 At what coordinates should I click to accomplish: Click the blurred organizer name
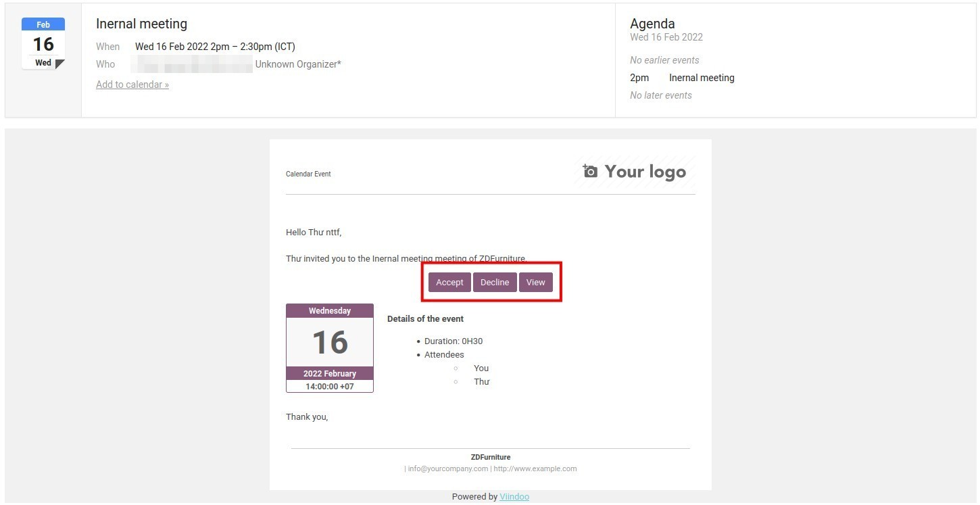(x=193, y=64)
